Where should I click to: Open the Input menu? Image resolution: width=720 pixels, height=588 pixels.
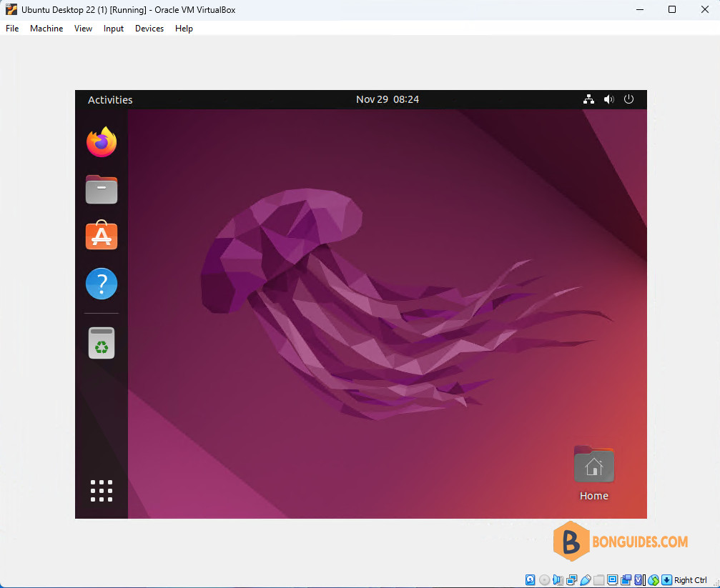[x=114, y=29]
